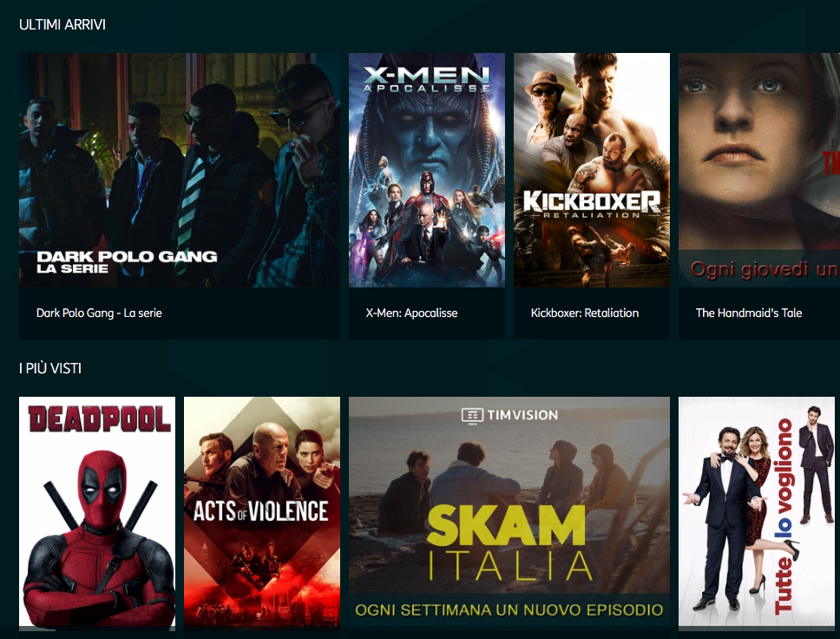Select the Skam Italia banner
This screenshot has width=840, height=639.
(x=509, y=511)
